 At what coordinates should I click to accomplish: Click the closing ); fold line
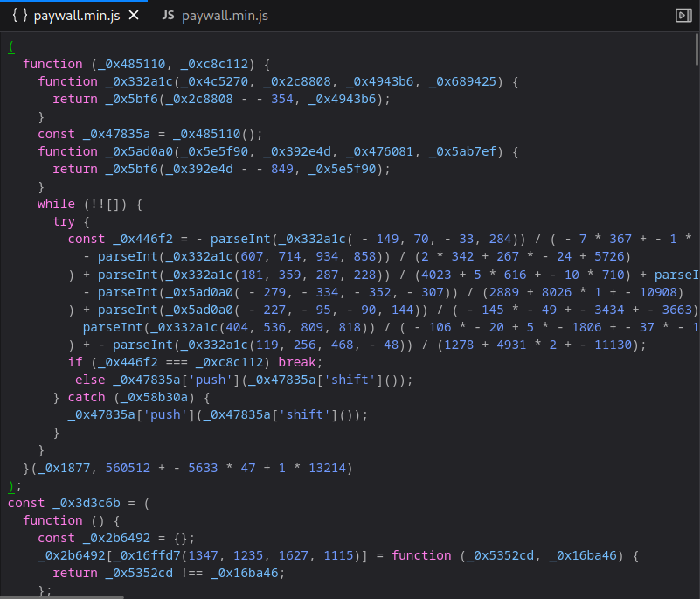click(13, 485)
